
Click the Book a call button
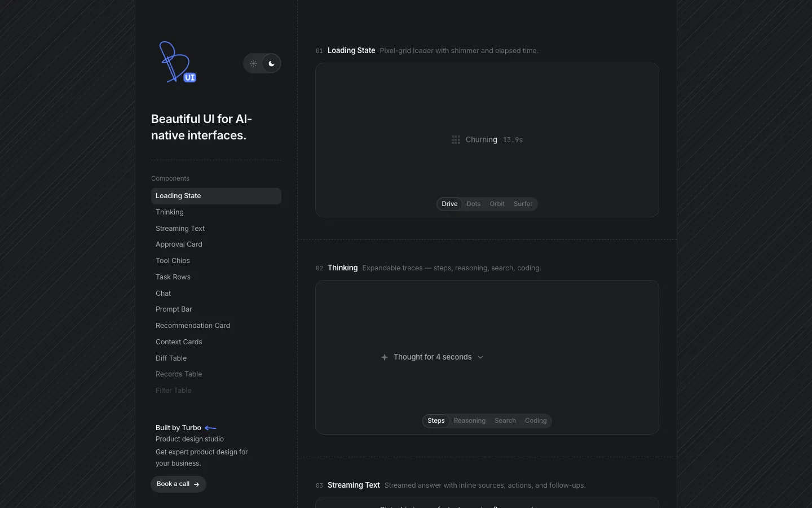click(x=178, y=484)
